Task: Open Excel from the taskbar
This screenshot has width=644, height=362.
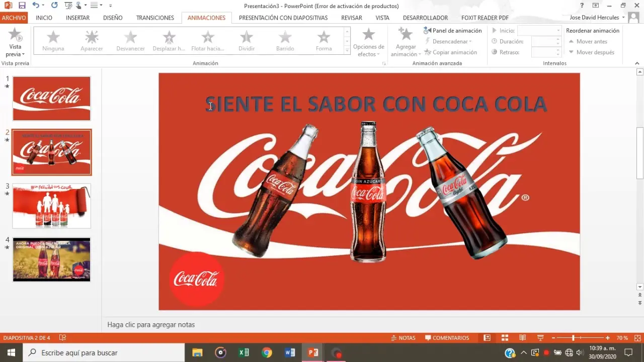Action: coord(244,352)
